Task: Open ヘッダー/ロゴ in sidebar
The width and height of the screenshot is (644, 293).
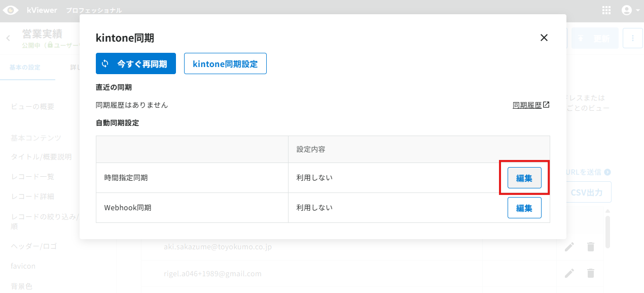Action: coord(34,246)
